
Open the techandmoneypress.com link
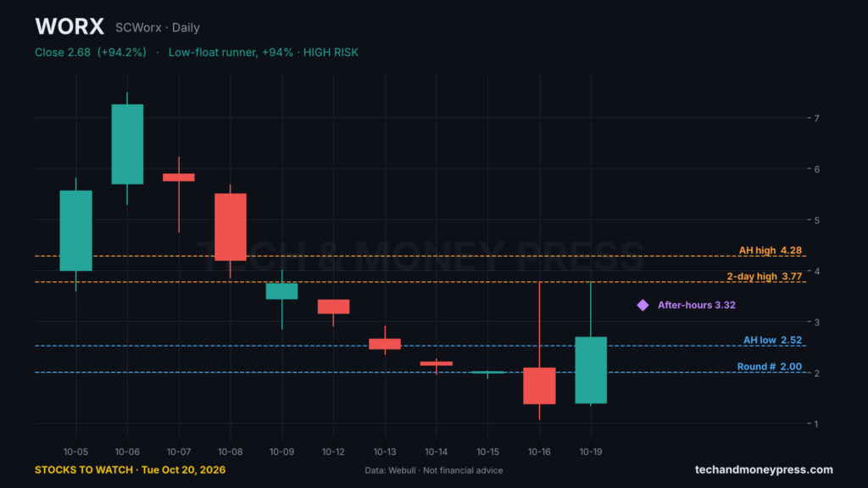[764, 469]
